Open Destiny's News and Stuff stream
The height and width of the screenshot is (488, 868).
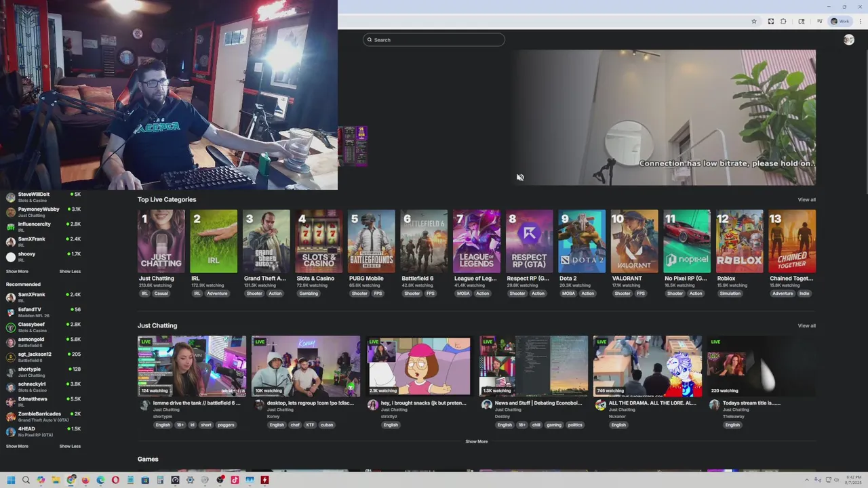pos(534,366)
